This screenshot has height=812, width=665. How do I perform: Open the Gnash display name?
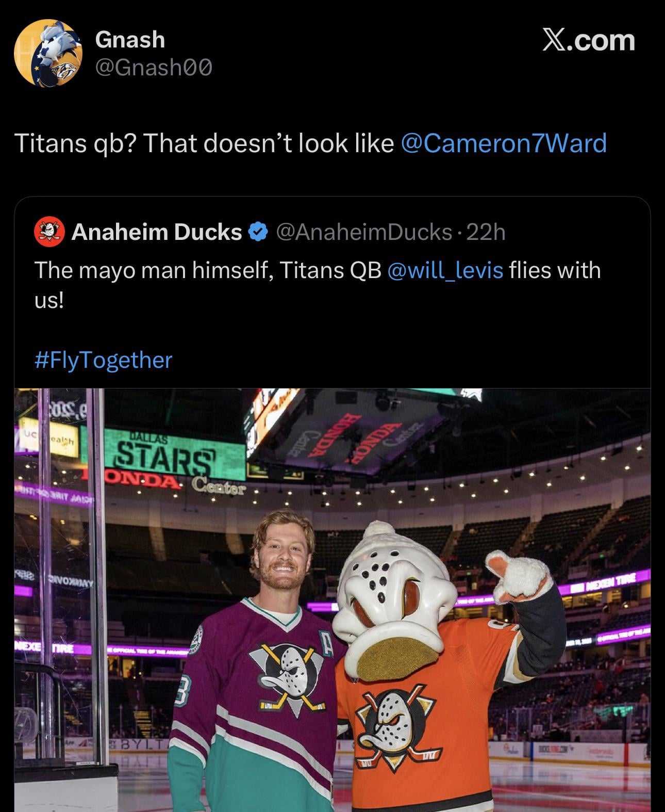[130, 40]
